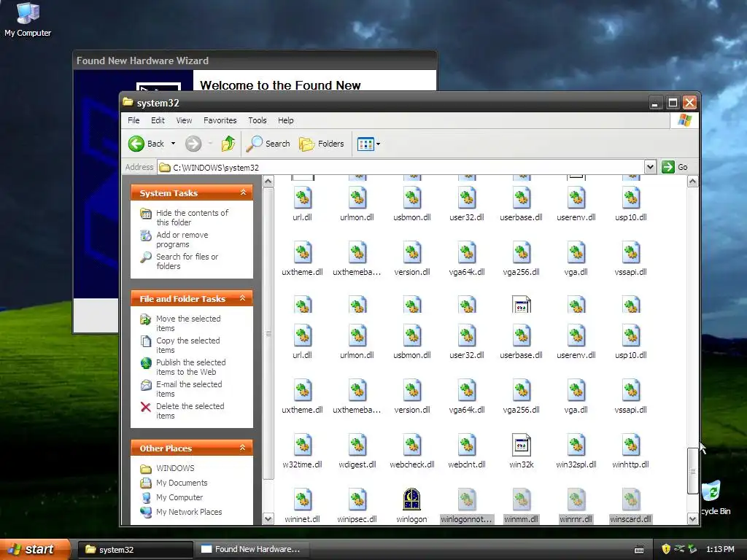Click the highlighted winrnr.dll file icon
The width and height of the screenshot is (747, 560).
[576, 500]
